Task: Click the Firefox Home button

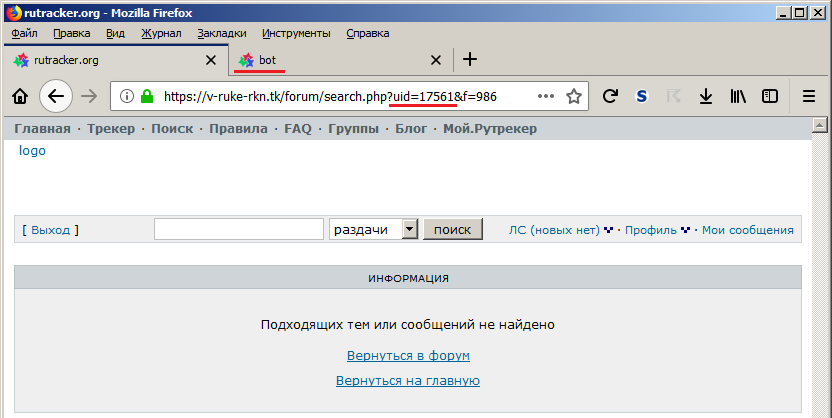Action: click(x=19, y=97)
